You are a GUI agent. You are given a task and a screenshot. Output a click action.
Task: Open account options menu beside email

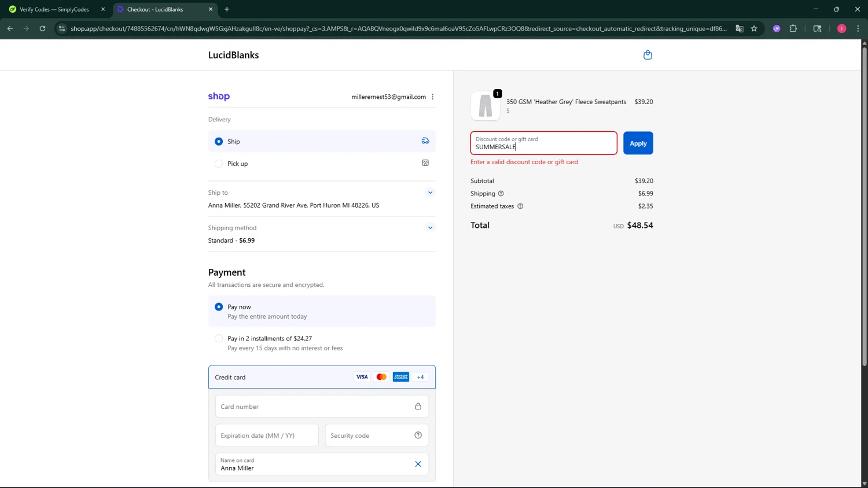click(x=433, y=97)
